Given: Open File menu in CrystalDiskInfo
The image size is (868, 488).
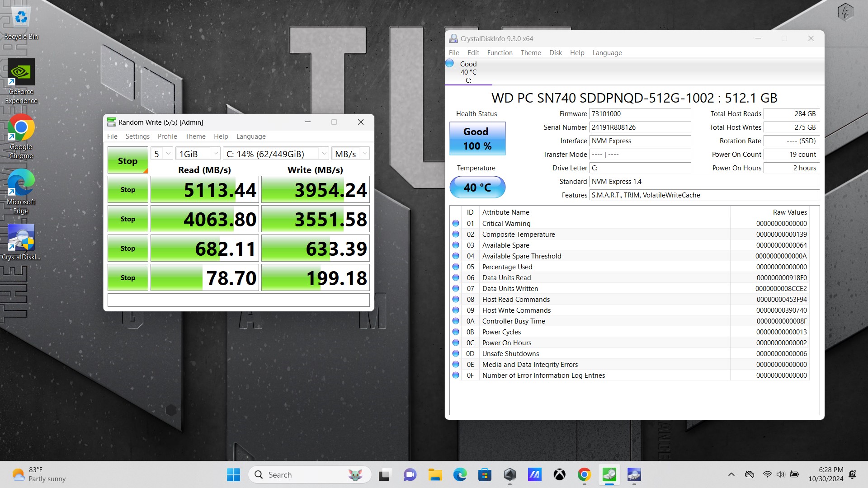Looking at the screenshot, I should click(x=454, y=53).
